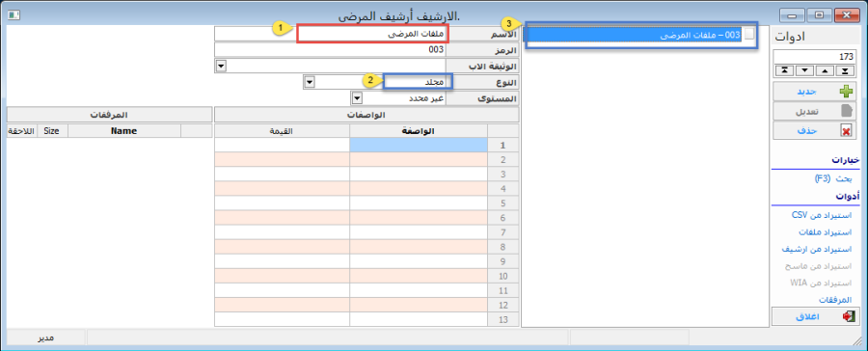Jump to last record navigation arrow
Screen dimensions: 868x351
[845, 70]
